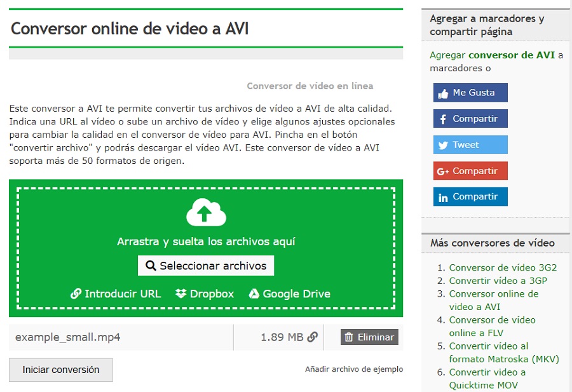Click the Twitter bird icon

click(443, 145)
